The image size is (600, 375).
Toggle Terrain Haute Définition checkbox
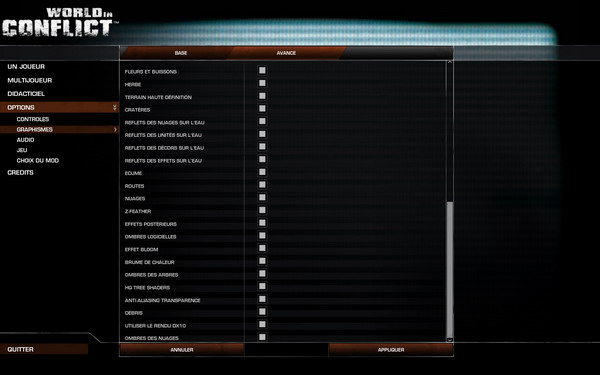point(262,96)
